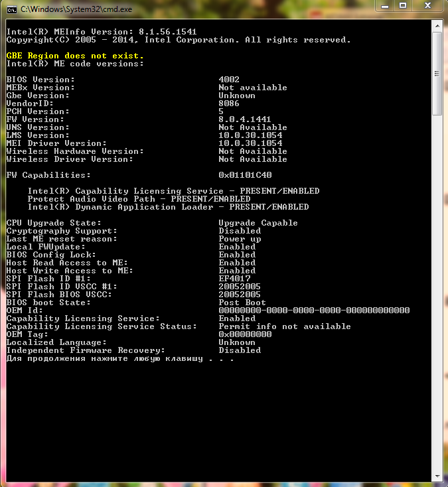Click the FW Capabilities value 0x01101C40
The image size is (448, 487).
[x=245, y=175]
